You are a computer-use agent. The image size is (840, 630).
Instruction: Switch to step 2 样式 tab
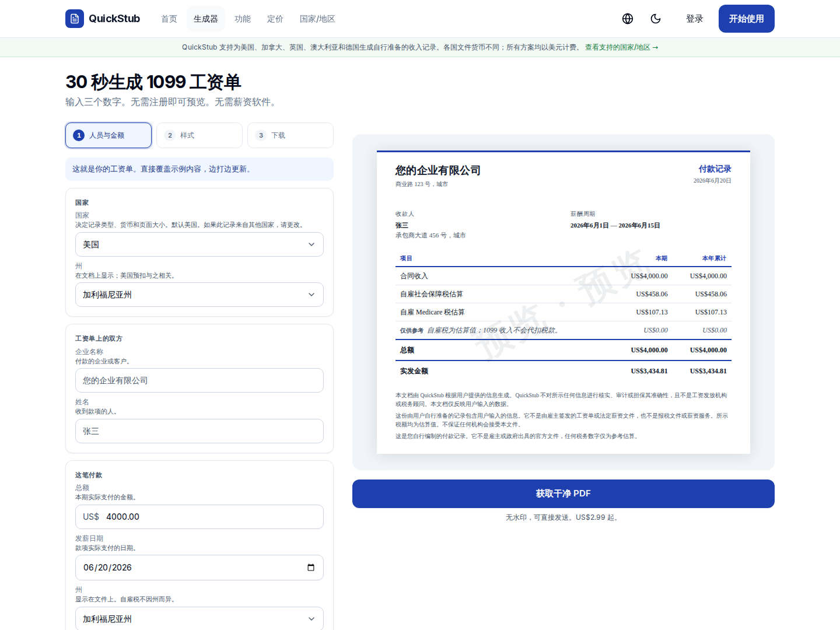click(x=199, y=135)
